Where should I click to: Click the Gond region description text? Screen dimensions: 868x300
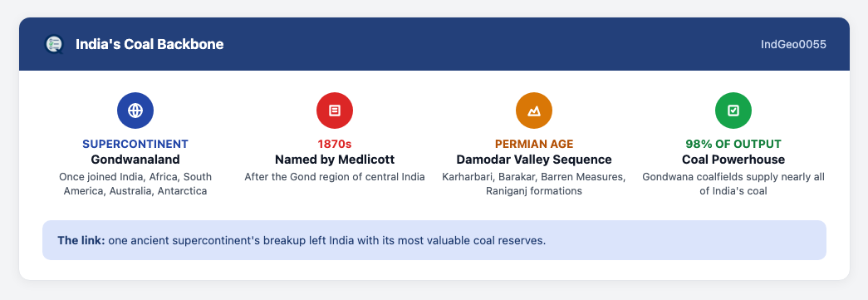click(335, 177)
